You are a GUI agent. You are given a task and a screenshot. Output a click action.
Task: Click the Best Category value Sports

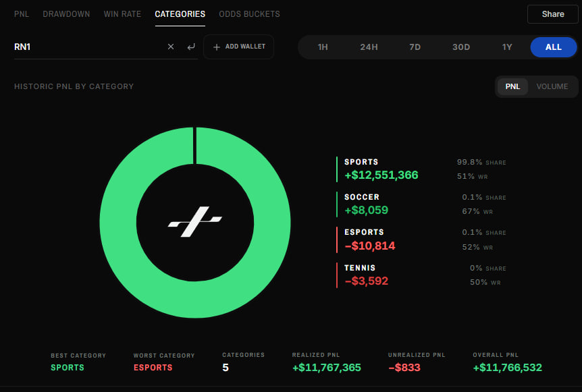point(68,368)
